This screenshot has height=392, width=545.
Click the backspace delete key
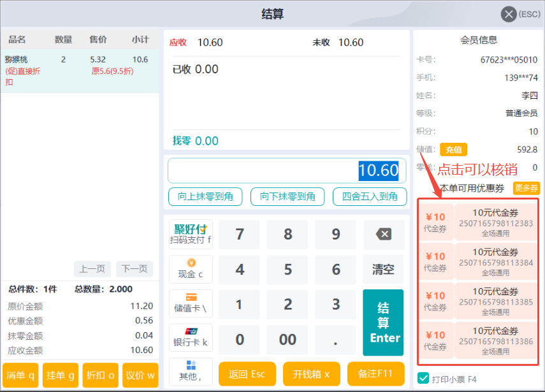(383, 234)
